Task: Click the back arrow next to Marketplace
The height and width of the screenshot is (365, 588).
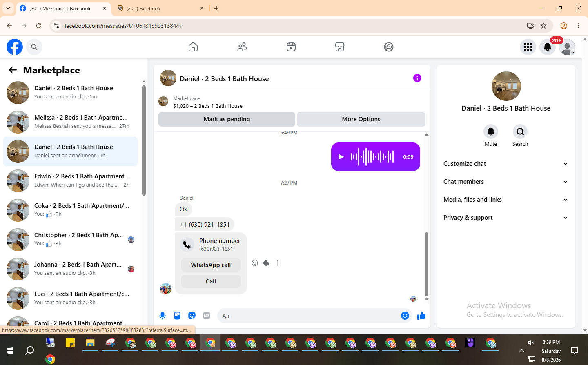Action: coord(13,70)
